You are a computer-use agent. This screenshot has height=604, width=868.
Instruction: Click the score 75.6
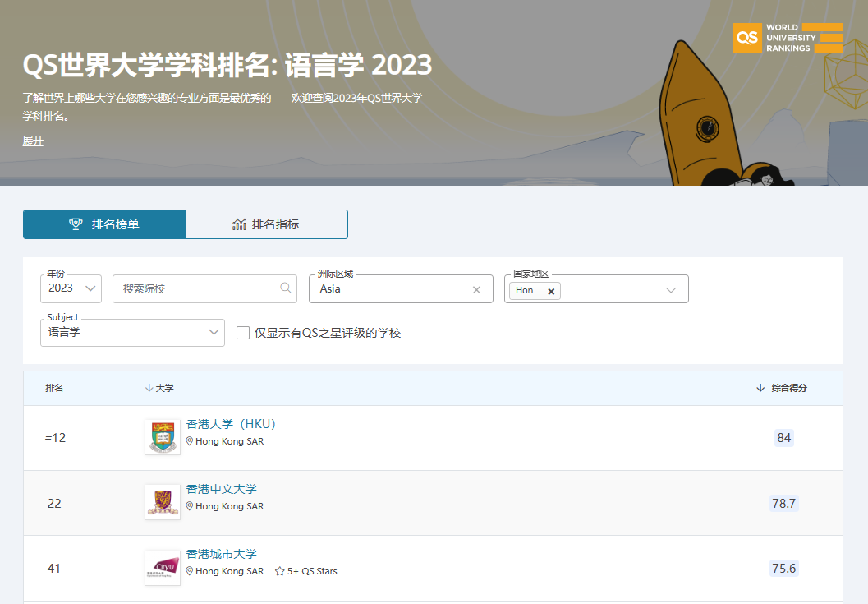click(x=784, y=568)
